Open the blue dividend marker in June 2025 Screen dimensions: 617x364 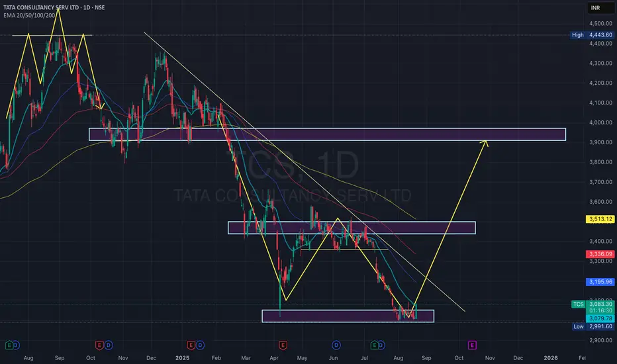pos(336,345)
